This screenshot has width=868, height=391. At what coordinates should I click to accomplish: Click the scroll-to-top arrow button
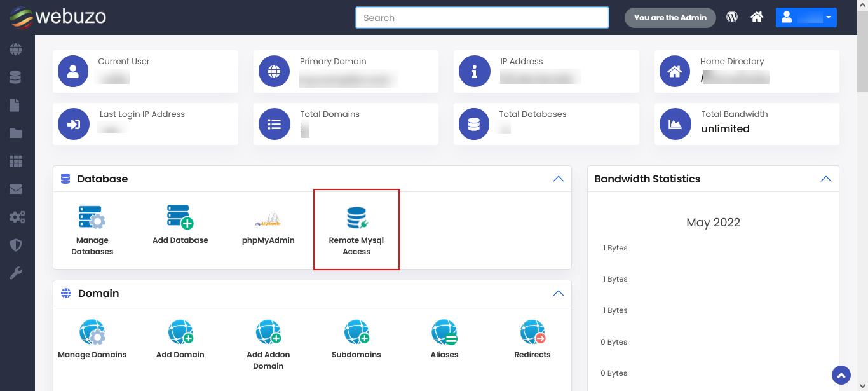[x=841, y=375]
